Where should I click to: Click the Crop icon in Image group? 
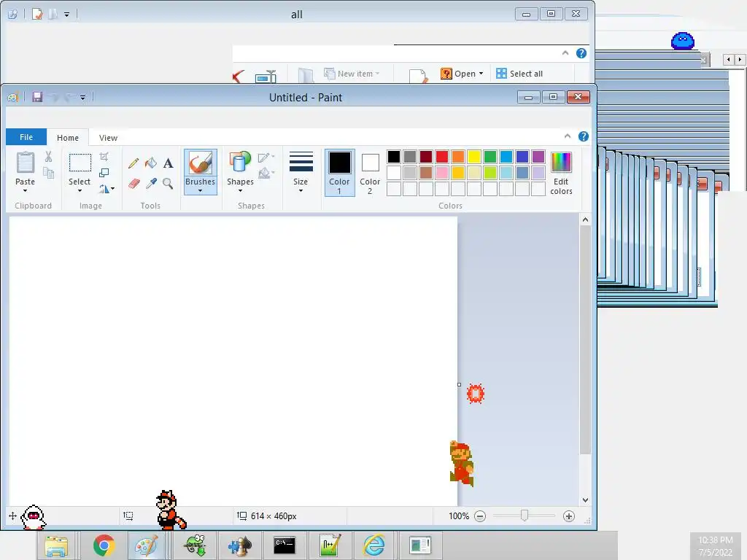pyautogui.click(x=104, y=157)
